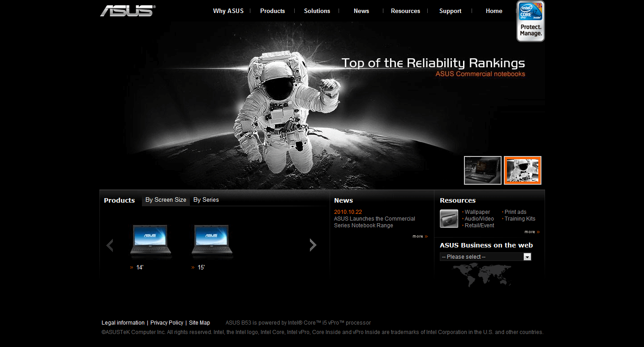This screenshot has height=347, width=644.
Task: Show the laptop banner thumbnail
Action: pos(482,170)
